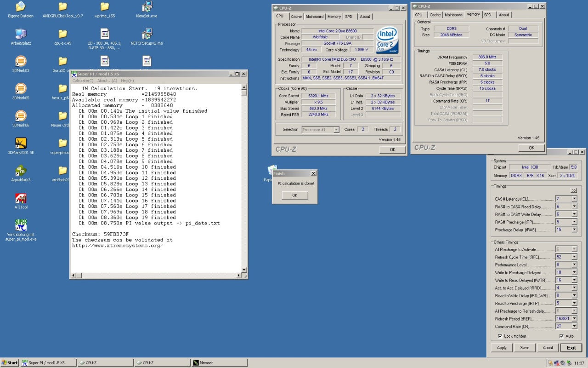588x368 pixels.
Task: Open the Write to Read Delayed (tWTR) dropdown
Action: coord(574,280)
